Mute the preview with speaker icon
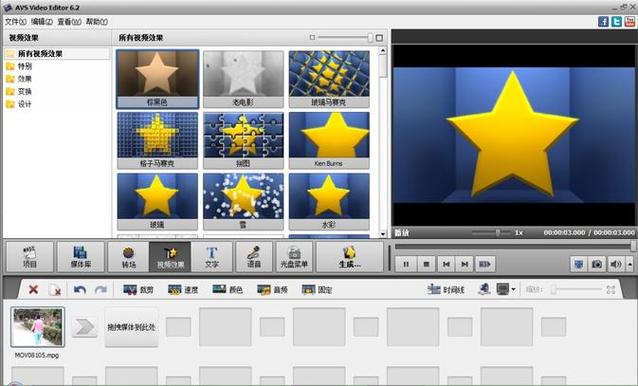The width and height of the screenshot is (638, 386). pos(616,264)
